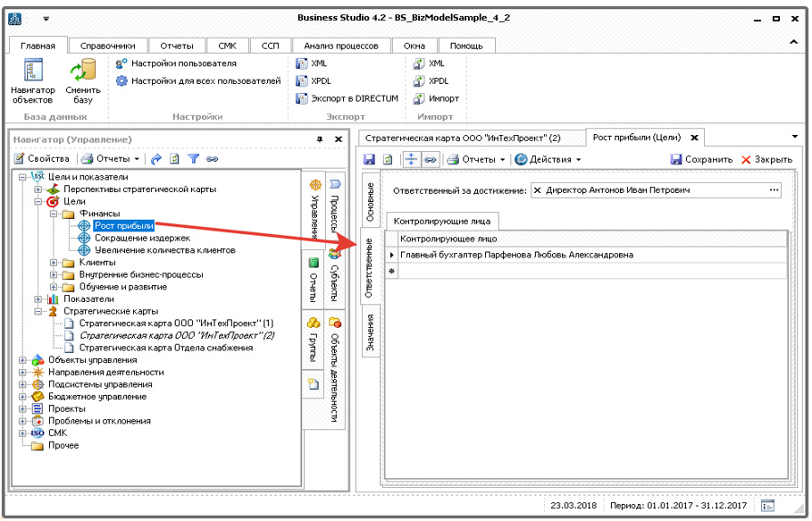This screenshot has height=521, width=812.
Task: Collapse the Финансы folder node
Action: 54,214
